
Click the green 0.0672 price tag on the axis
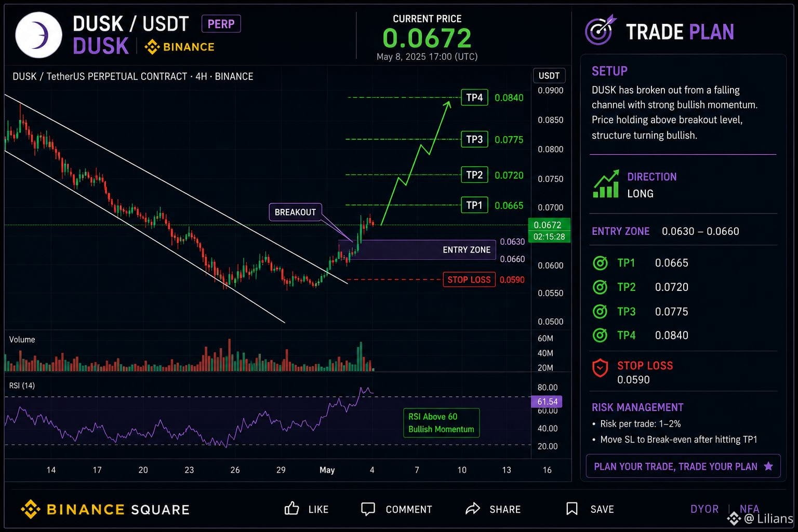click(x=549, y=225)
